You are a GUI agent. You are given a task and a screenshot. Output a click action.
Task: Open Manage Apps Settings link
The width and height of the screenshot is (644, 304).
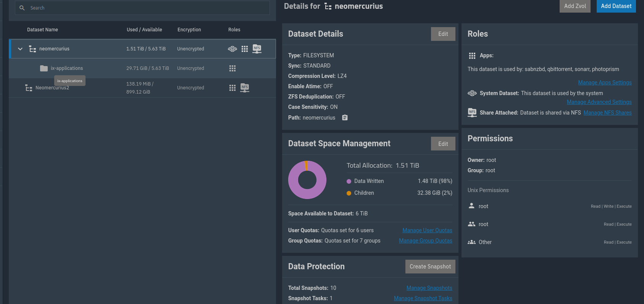click(605, 82)
